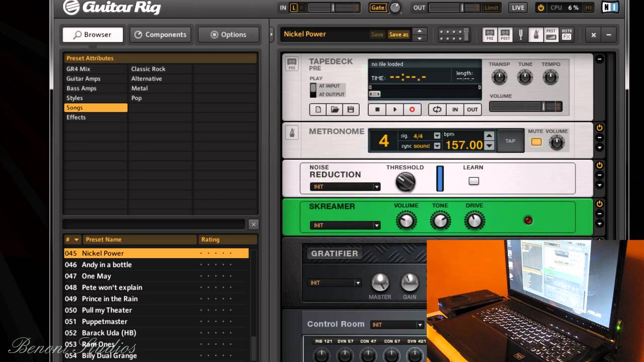
Task: Enable the Gate button
Action: [x=377, y=8]
